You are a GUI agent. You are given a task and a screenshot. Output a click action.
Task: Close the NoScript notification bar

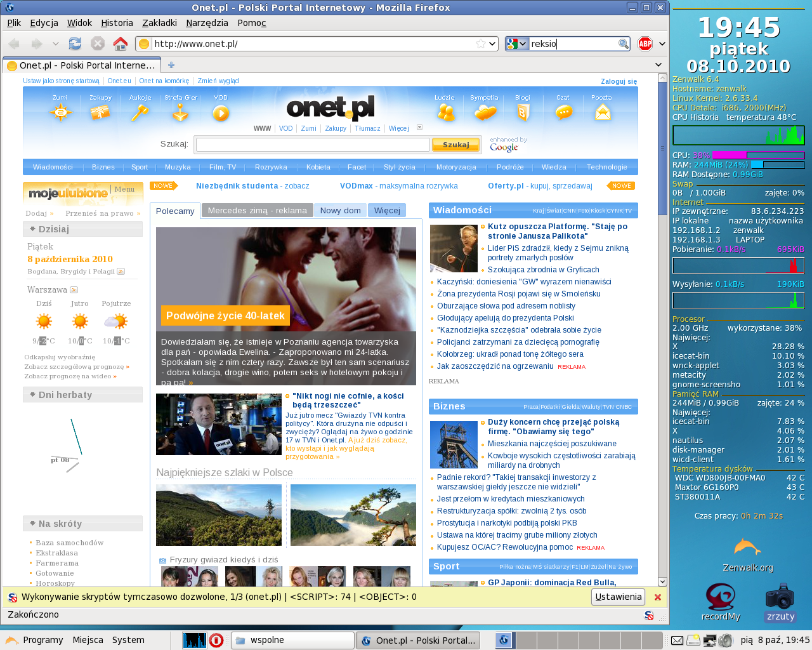(658, 597)
